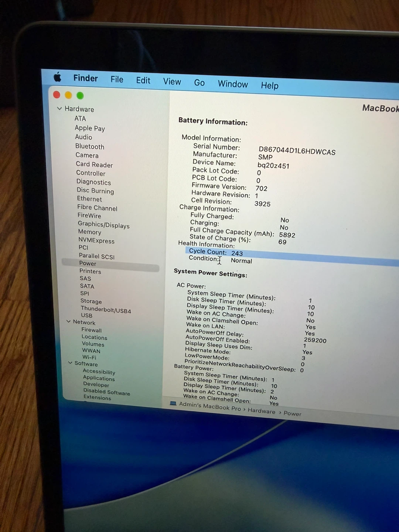Select Fibre Channel in sidebar
This screenshot has height=532, width=399.
tap(97, 208)
